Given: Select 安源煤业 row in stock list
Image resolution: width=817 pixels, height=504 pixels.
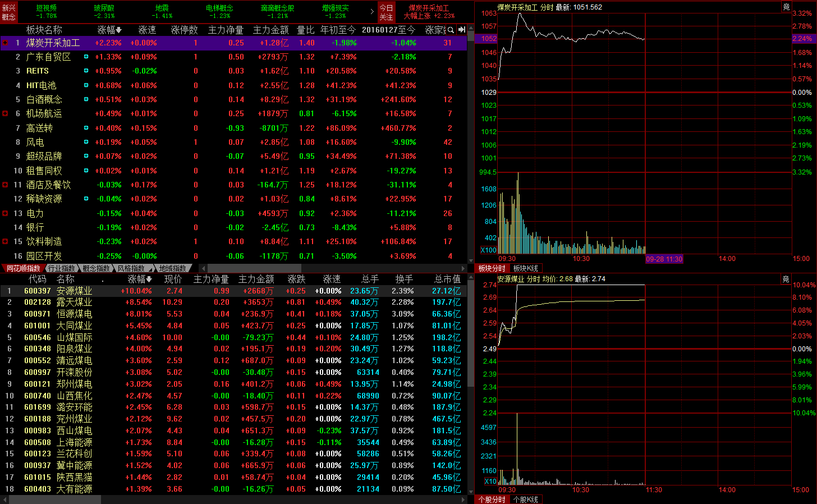Looking at the screenshot, I should 233,291.
